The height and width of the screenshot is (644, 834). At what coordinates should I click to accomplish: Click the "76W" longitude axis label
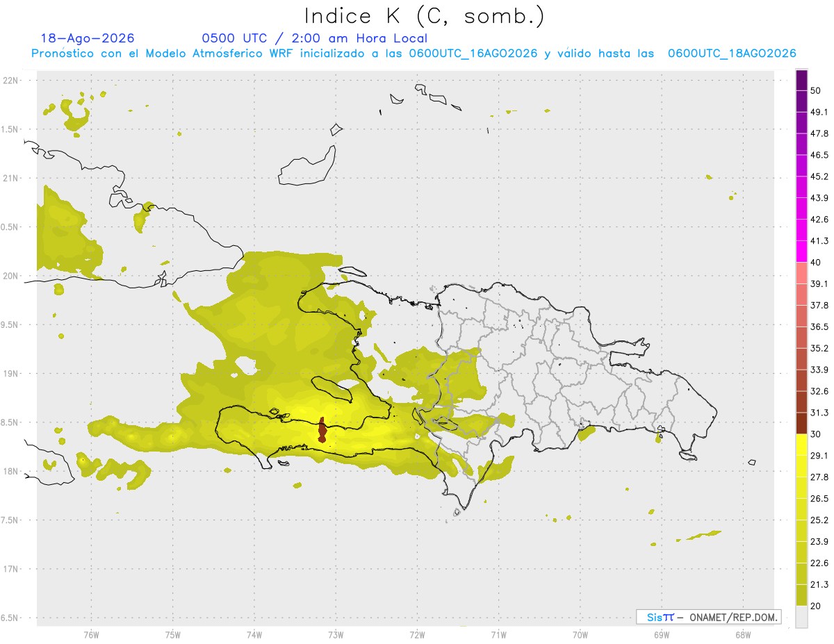pyautogui.click(x=91, y=635)
